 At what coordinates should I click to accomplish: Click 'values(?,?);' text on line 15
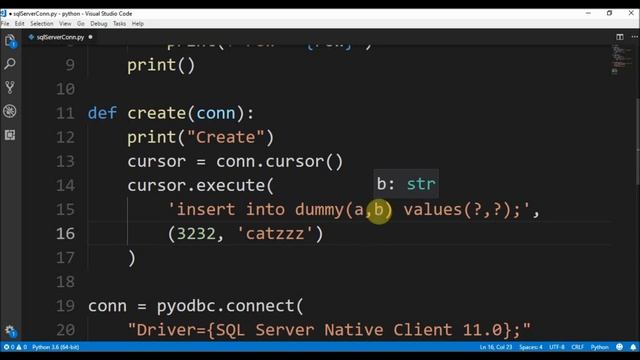point(462,209)
